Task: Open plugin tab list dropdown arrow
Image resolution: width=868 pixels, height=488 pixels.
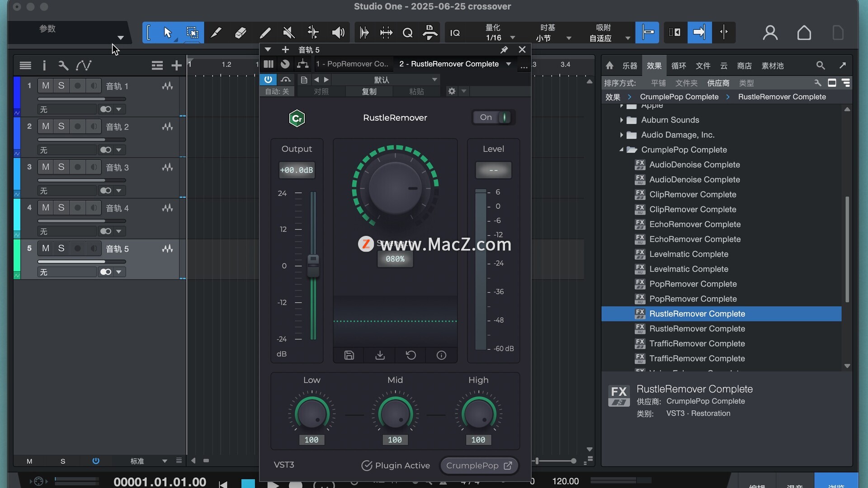Action: 509,64
